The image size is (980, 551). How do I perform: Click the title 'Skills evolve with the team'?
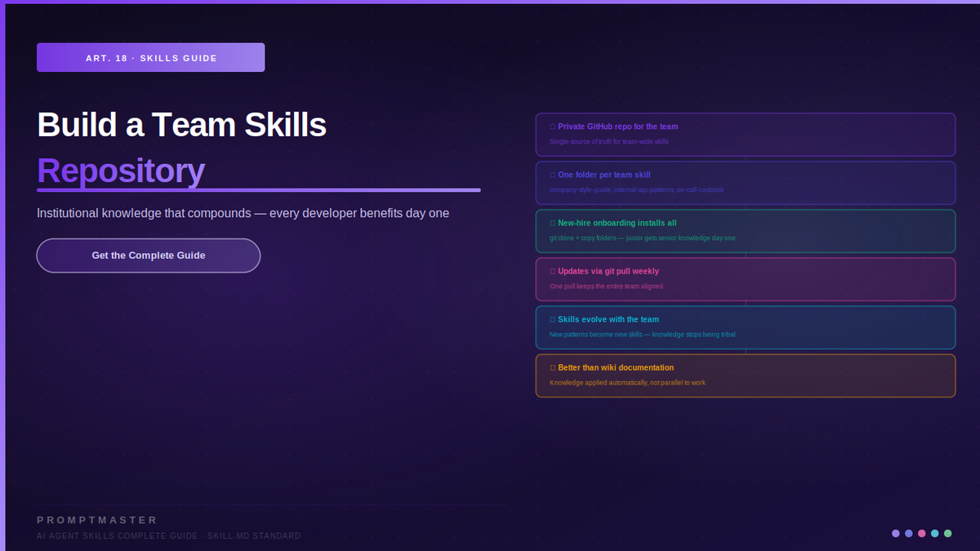click(x=608, y=319)
